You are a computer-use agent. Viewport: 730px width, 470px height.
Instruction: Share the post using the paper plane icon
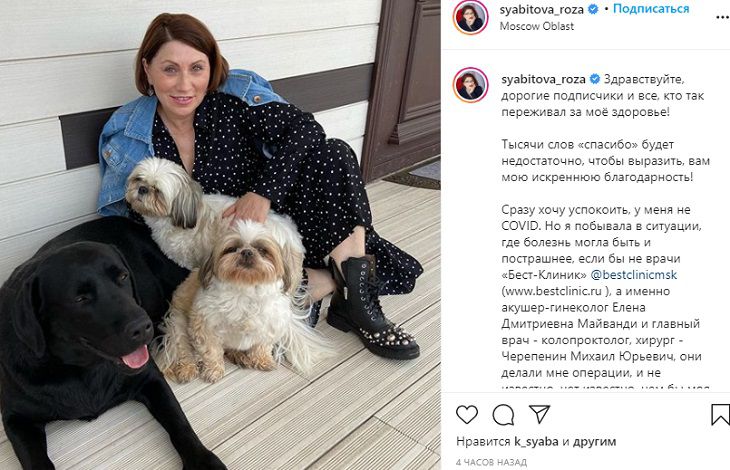[x=540, y=414]
